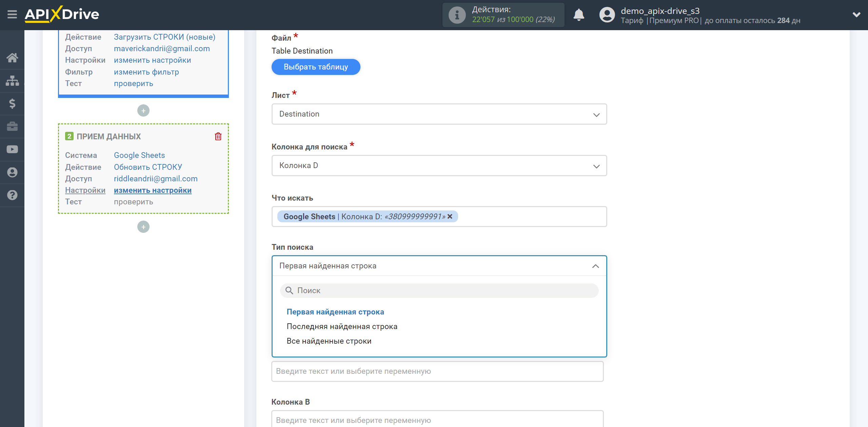The width and height of the screenshot is (868, 427).
Task: Open riddleandrii@gmail.com access link
Action: (x=156, y=179)
